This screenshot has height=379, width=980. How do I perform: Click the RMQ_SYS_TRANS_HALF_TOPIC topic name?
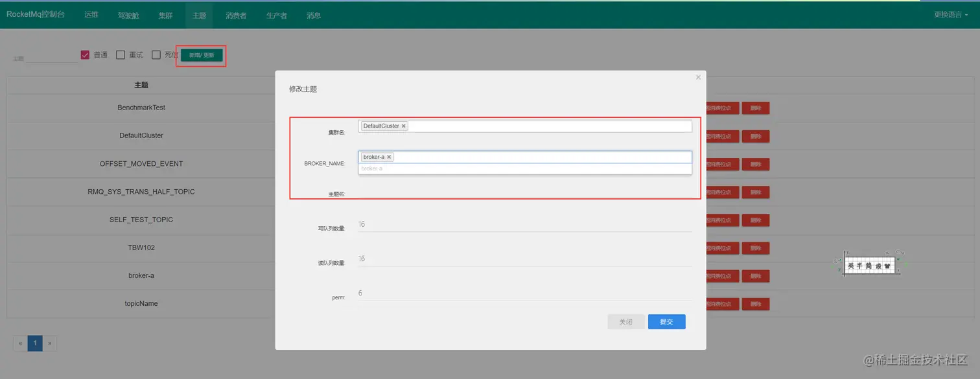141,192
